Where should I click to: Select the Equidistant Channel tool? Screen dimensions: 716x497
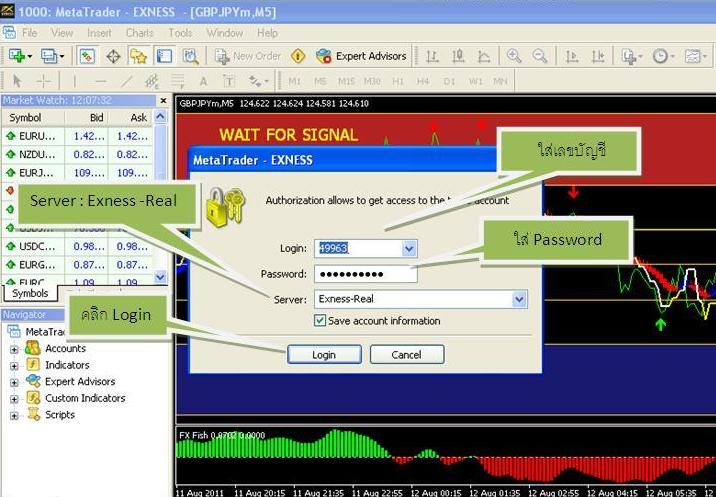tap(152, 81)
